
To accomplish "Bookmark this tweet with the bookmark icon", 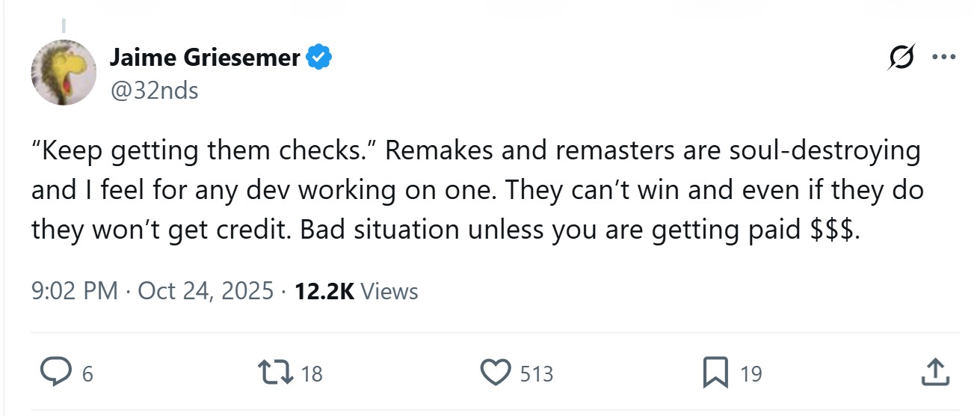I will pyautogui.click(x=715, y=373).
